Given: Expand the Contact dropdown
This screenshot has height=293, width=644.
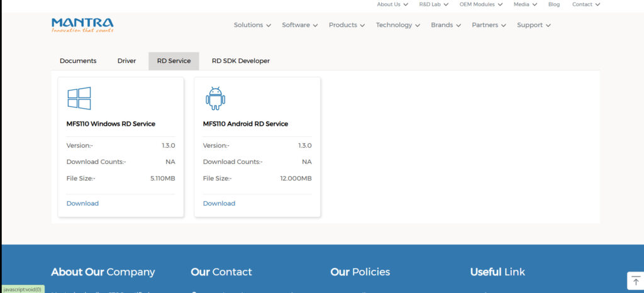Looking at the screenshot, I should point(586,4).
